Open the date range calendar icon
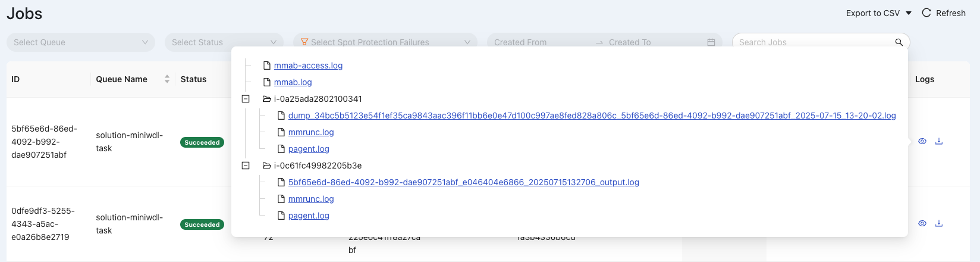 pyautogui.click(x=711, y=42)
